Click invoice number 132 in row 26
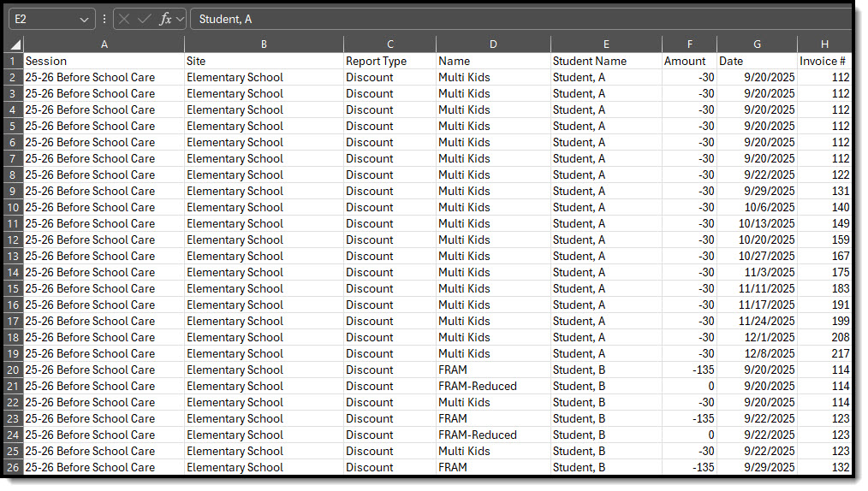Screen dimensions: 868x491 [824, 467]
